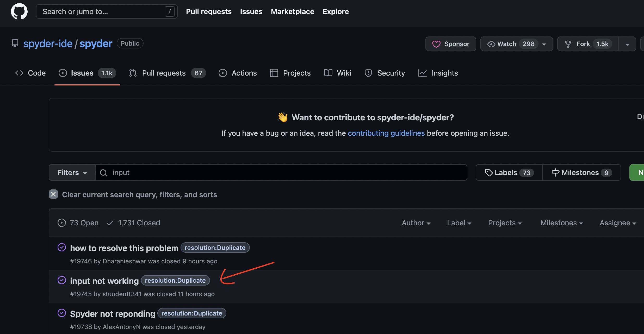Click the closed status icon for Spyder not reponding
Screen dimensions: 644x334
pyautogui.click(x=62, y=313)
